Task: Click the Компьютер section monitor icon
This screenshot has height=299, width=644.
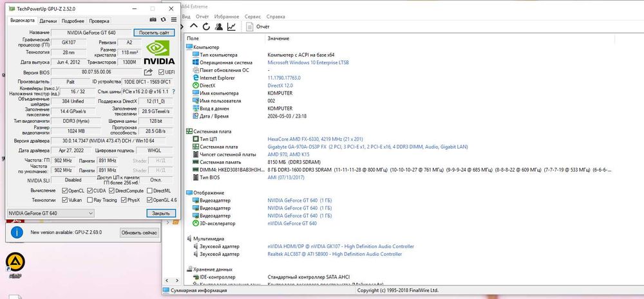Action: click(x=189, y=47)
